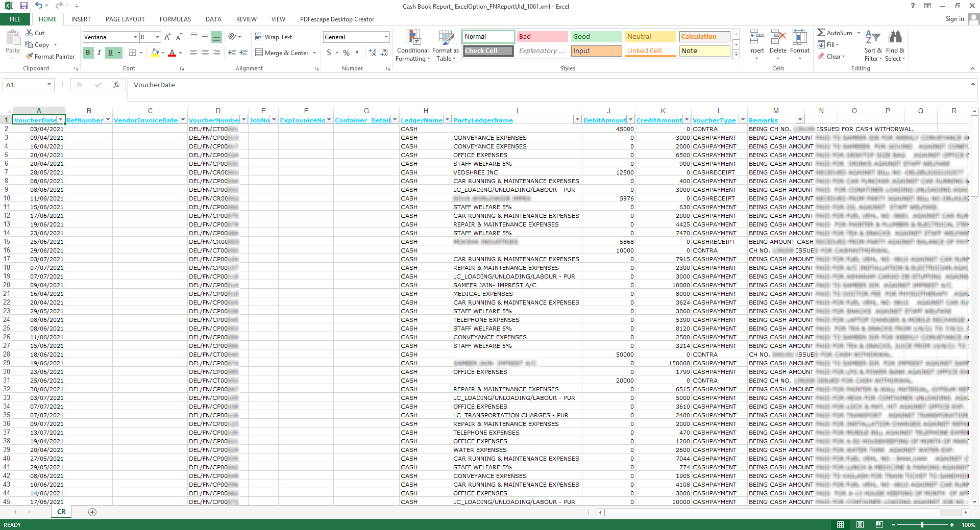
Task: Toggle Wrap Text option
Action: [x=274, y=37]
